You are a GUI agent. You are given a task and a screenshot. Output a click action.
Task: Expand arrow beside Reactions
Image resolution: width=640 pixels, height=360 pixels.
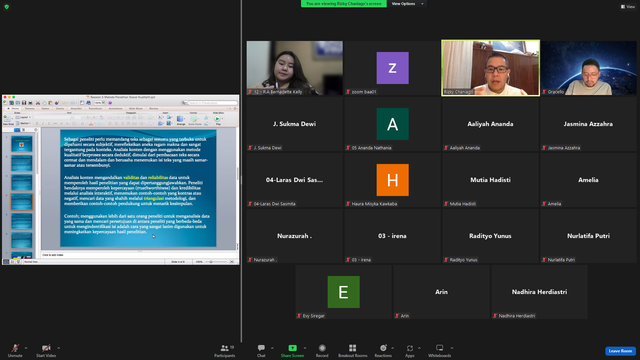pyautogui.click(x=393, y=348)
